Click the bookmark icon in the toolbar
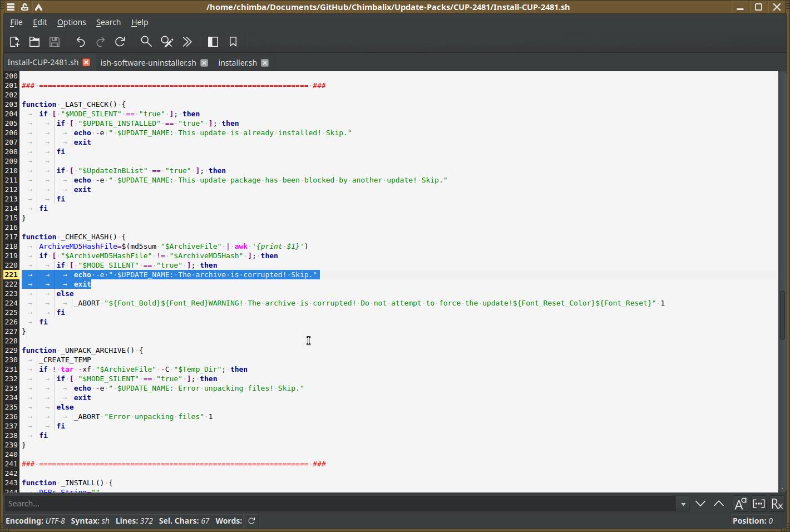790x532 pixels. click(x=233, y=42)
